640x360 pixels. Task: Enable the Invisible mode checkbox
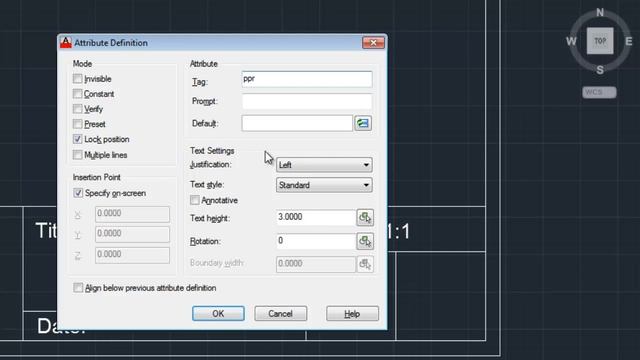pyautogui.click(x=78, y=78)
